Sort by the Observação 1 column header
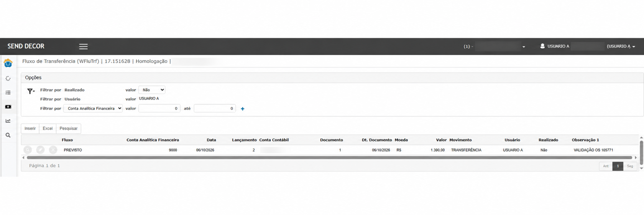Screen dimensions: 644x215 click(585, 140)
